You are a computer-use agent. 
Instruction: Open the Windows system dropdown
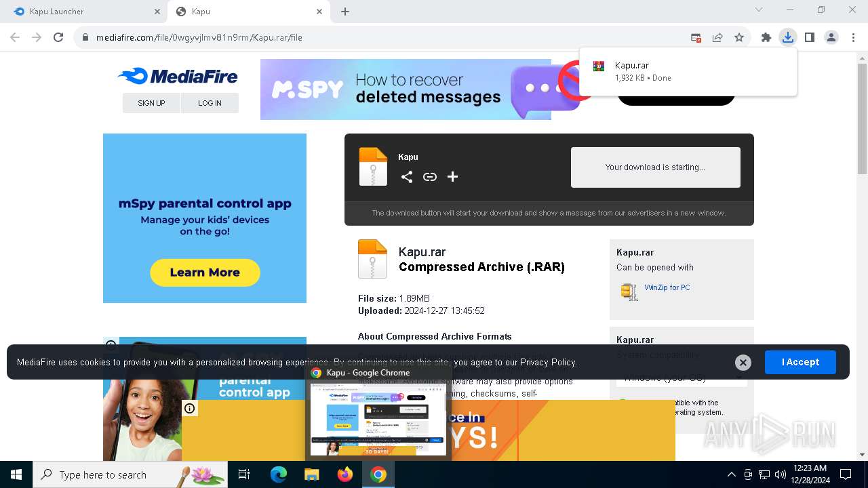pyautogui.click(x=682, y=378)
